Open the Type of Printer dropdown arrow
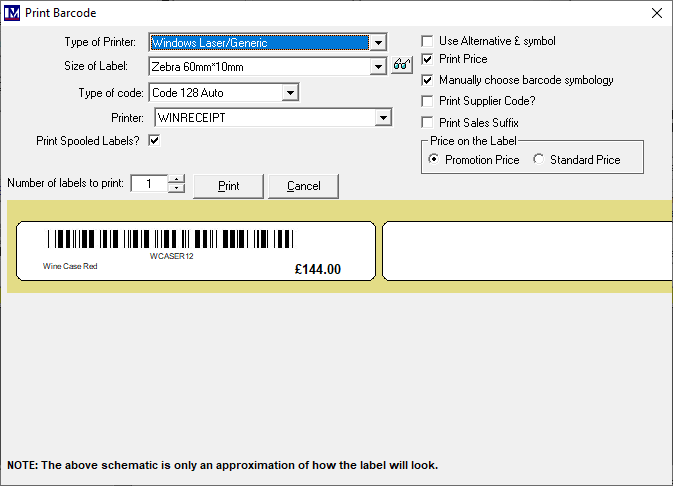 pyautogui.click(x=378, y=43)
